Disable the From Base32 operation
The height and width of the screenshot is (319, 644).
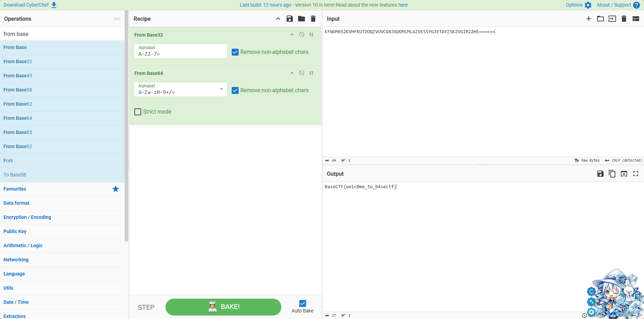click(302, 35)
